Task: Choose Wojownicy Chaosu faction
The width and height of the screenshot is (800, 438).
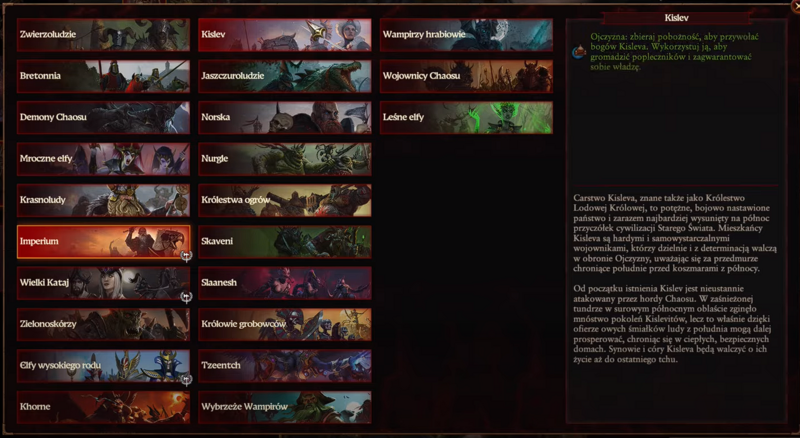Action: coord(466,76)
